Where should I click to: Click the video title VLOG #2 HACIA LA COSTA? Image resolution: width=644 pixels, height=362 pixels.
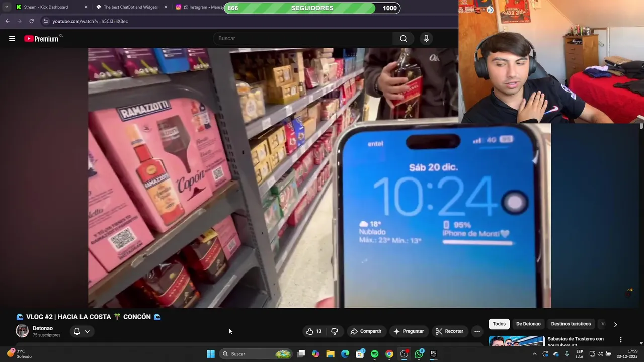(x=89, y=317)
